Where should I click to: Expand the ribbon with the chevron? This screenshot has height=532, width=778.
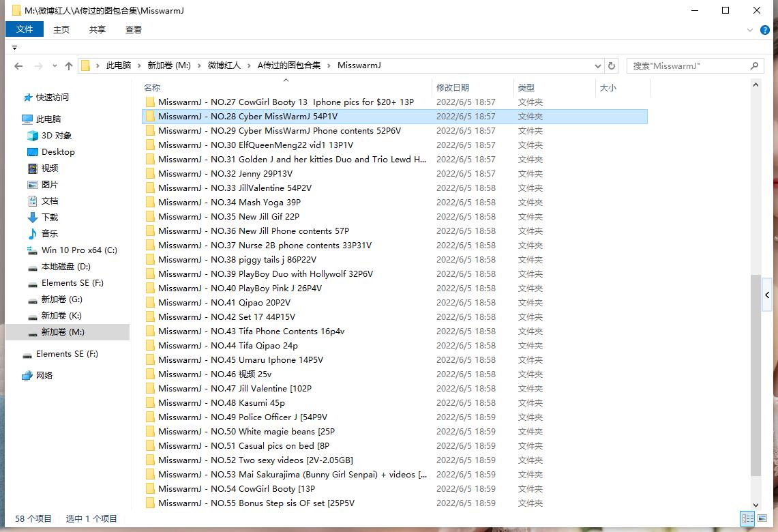click(x=751, y=30)
